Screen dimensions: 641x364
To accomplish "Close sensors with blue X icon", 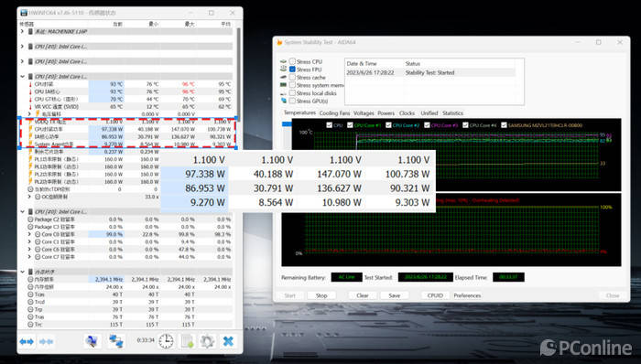I will 228,341.
